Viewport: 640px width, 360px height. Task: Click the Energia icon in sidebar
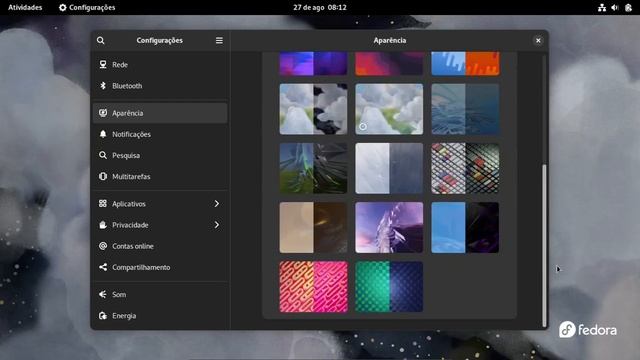pos(103,316)
